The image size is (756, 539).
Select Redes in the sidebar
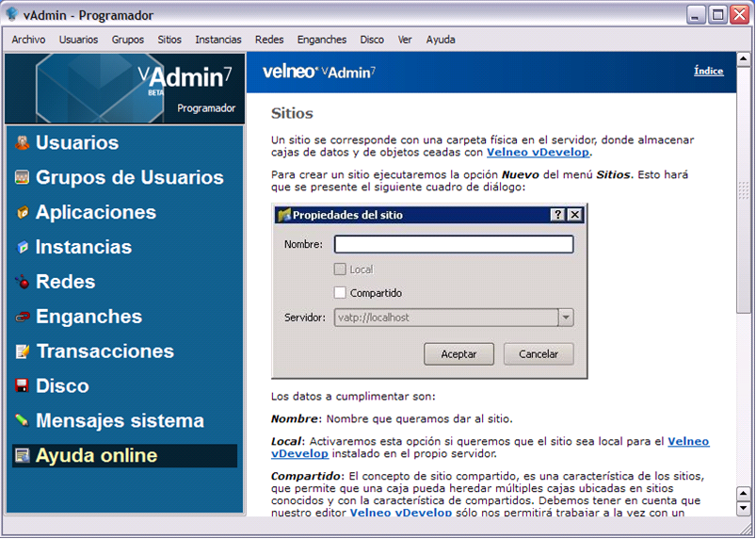pyautogui.click(x=125, y=282)
